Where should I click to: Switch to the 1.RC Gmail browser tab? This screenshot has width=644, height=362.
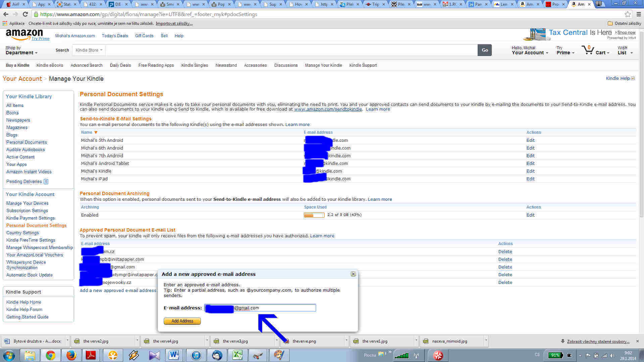pyautogui.click(x=452, y=4)
